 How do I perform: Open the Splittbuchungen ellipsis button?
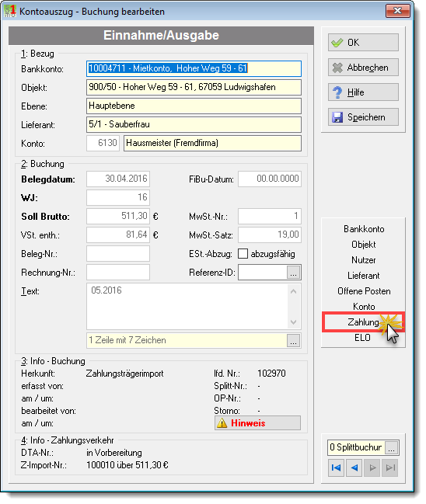point(392,448)
